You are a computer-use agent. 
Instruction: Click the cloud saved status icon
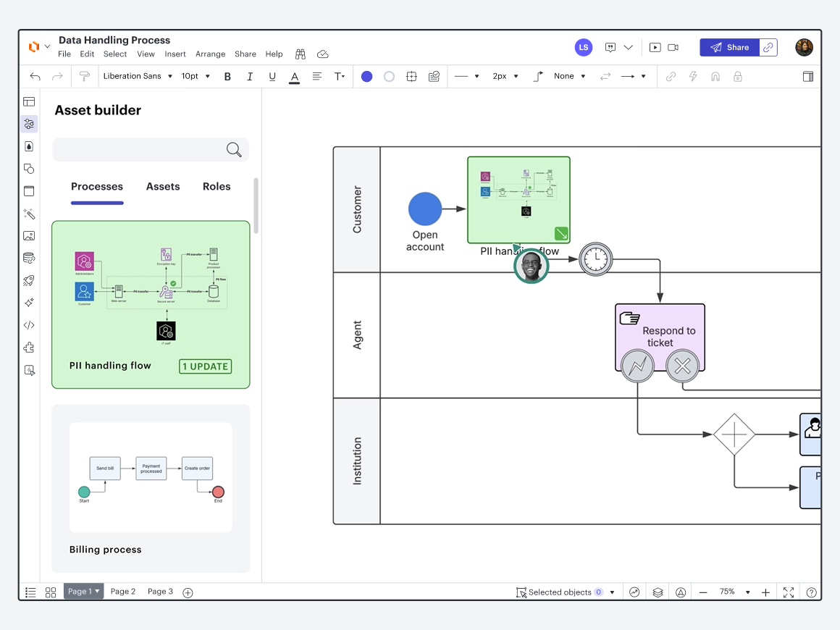pyautogui.click(x=322, y=54)
